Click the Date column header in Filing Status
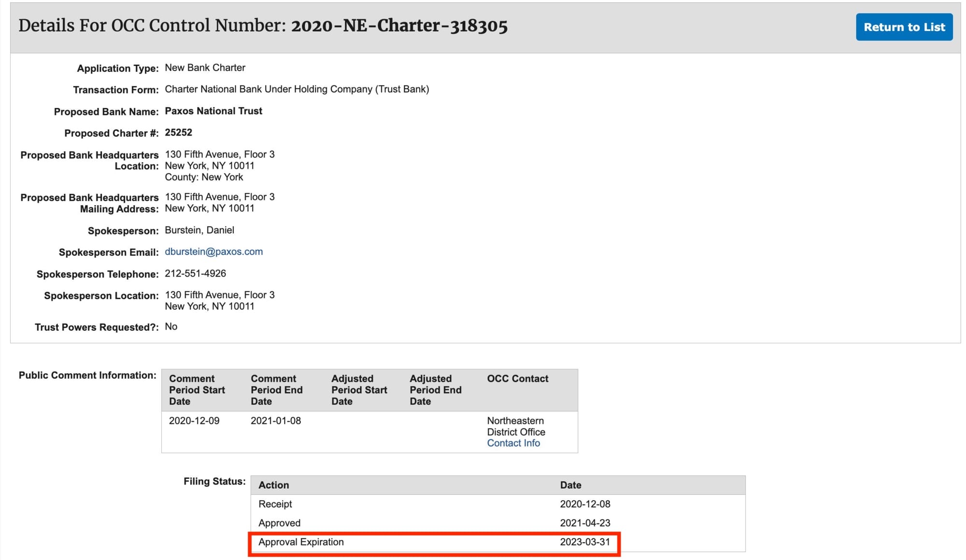Viewport: 966px width, 560px height. 570,485
